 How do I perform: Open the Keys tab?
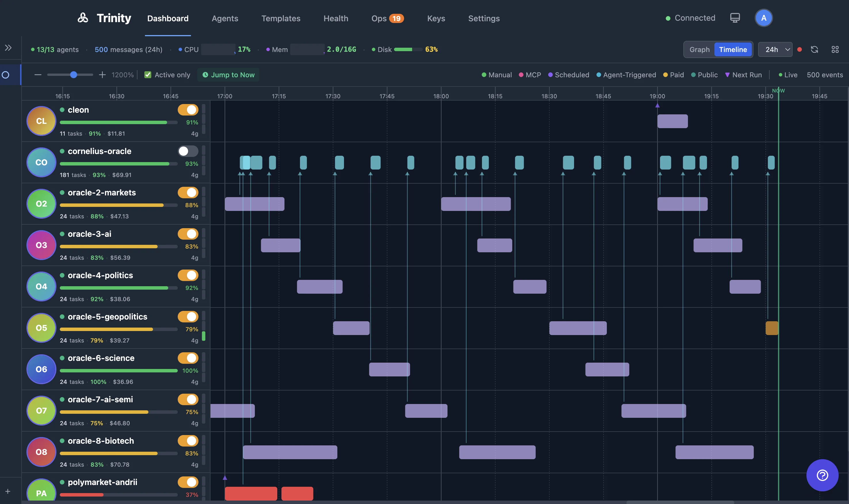click(436, 18)
